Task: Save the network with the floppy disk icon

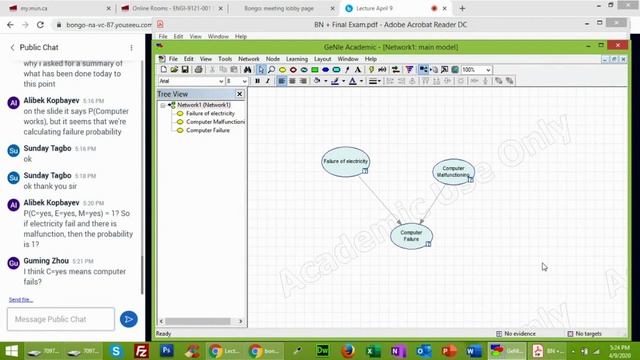Action: [184, 70]
